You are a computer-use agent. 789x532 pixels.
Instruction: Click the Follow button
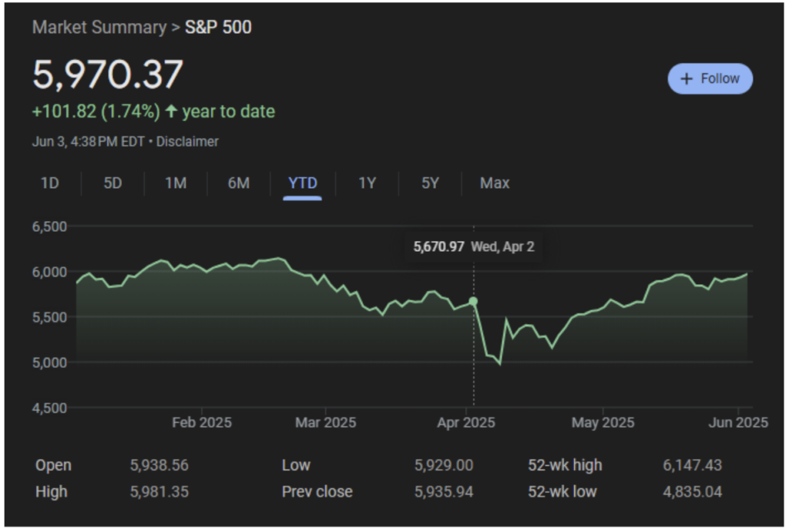coord(710,79)
